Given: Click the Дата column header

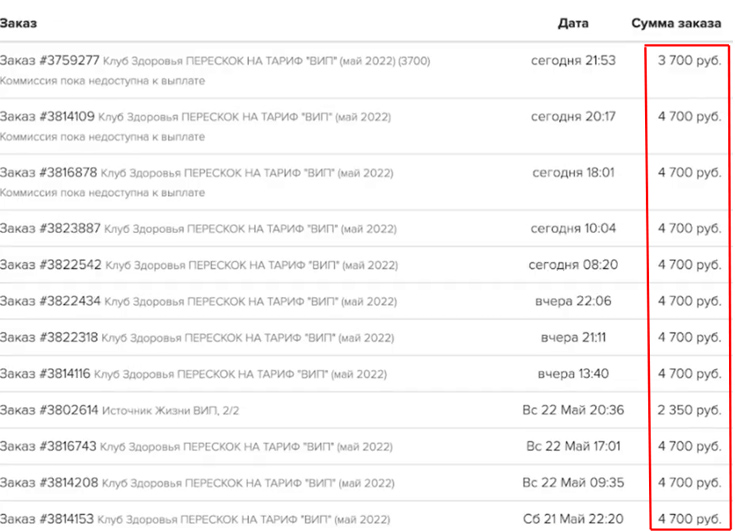Looking at the screenshot, I should [x=573, y=23].
